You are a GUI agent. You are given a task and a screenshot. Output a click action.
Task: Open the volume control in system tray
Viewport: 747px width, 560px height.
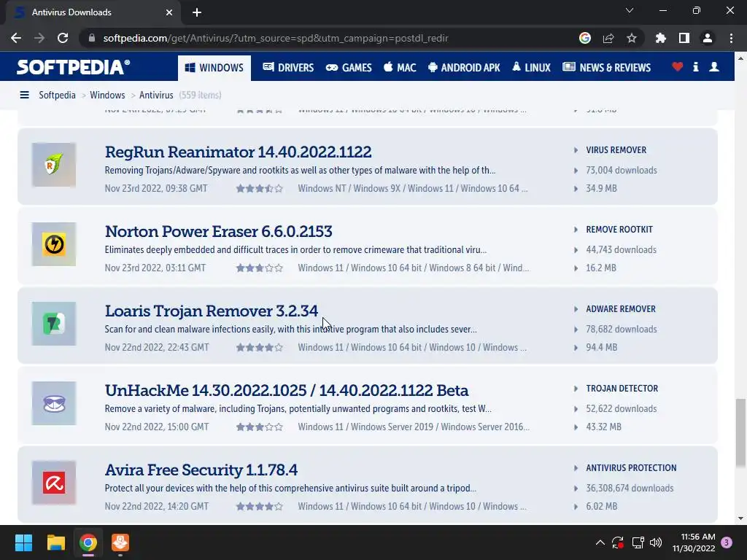[x=656, y=542]
